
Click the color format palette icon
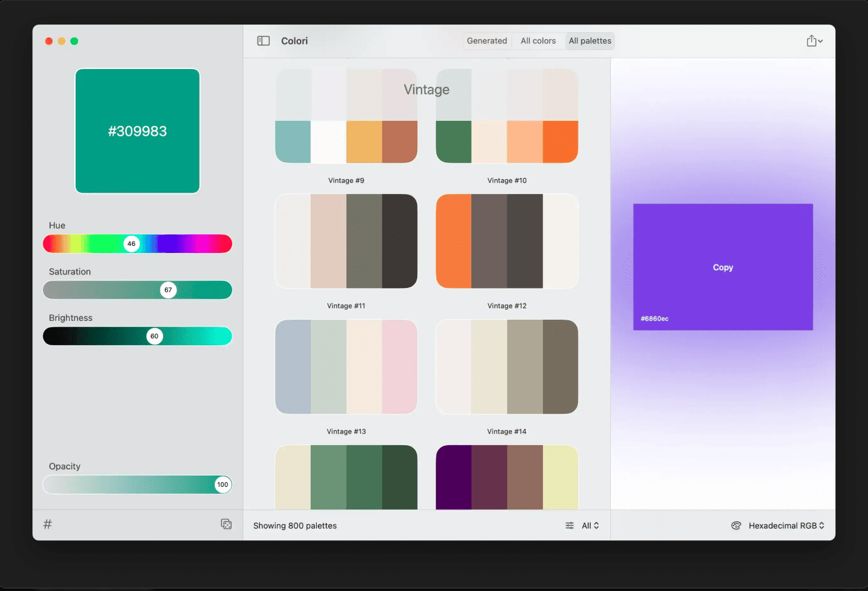(736, 526)
